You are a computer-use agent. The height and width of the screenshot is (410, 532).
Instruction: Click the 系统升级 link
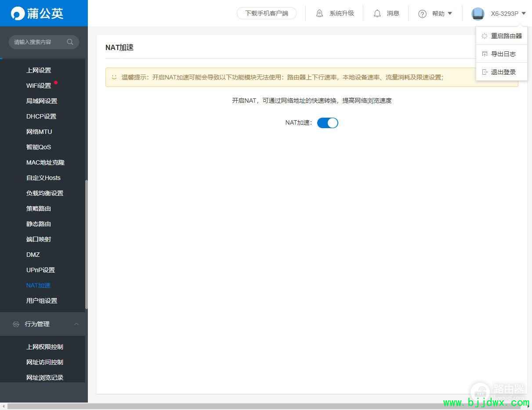tap(342, 14)
